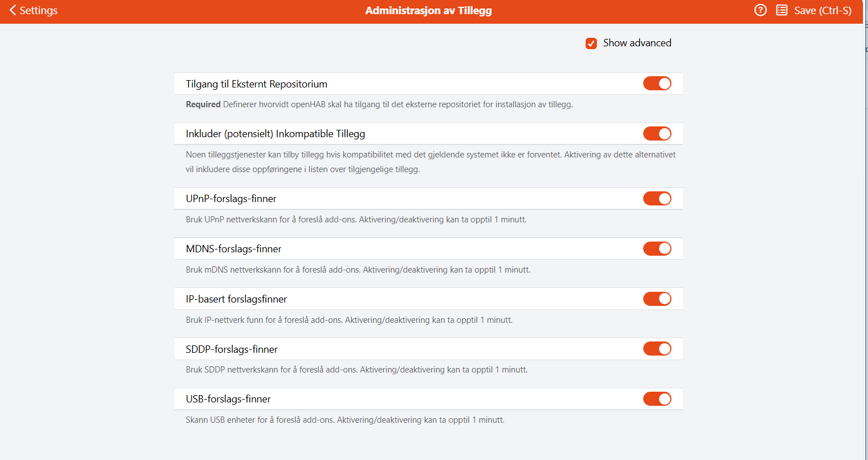The width and height of the screenshot is (868, 460).
Task: Toggle the USB-forslags-finner switch
Action: 657,399
